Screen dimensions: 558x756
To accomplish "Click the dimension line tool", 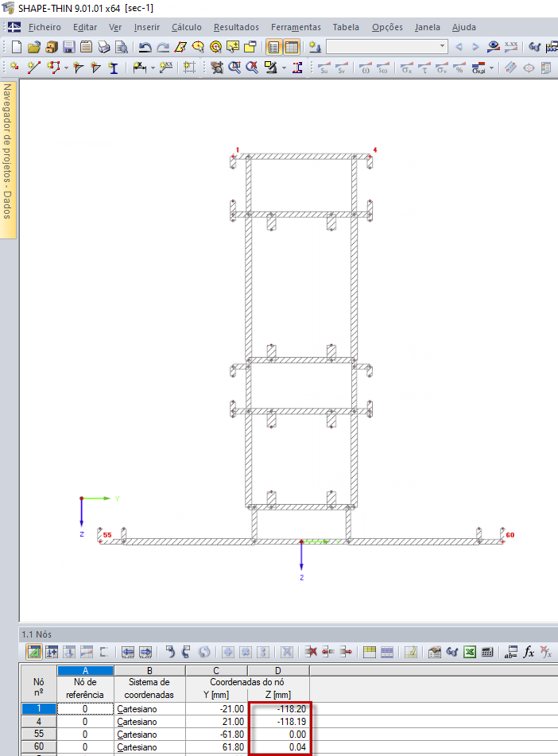I will click(x=139, y=68).
